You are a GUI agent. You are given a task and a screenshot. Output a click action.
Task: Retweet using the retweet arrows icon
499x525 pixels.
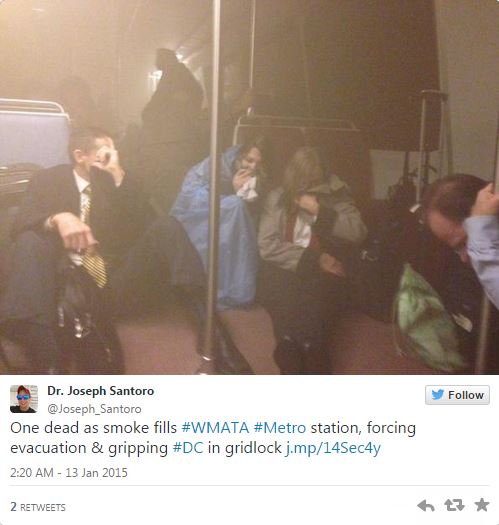(x=454, y=505)
